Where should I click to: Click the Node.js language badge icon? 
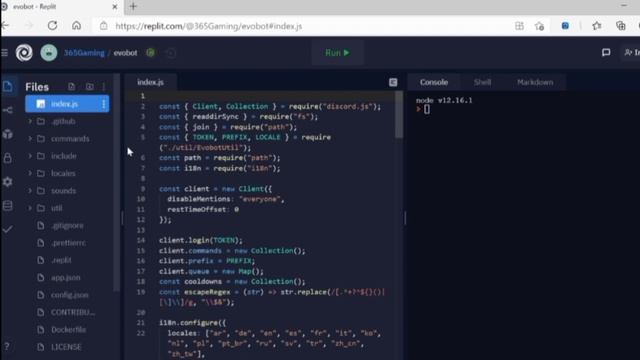point(151,53)
